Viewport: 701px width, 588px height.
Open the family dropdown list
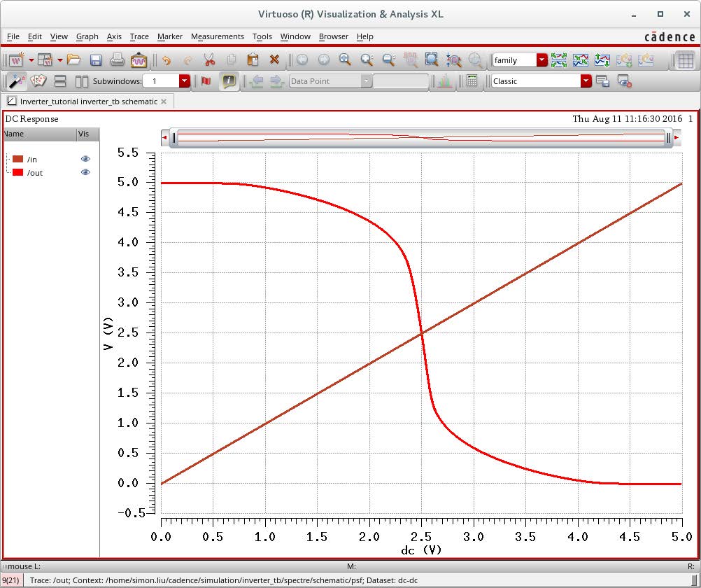click(541, 60)
